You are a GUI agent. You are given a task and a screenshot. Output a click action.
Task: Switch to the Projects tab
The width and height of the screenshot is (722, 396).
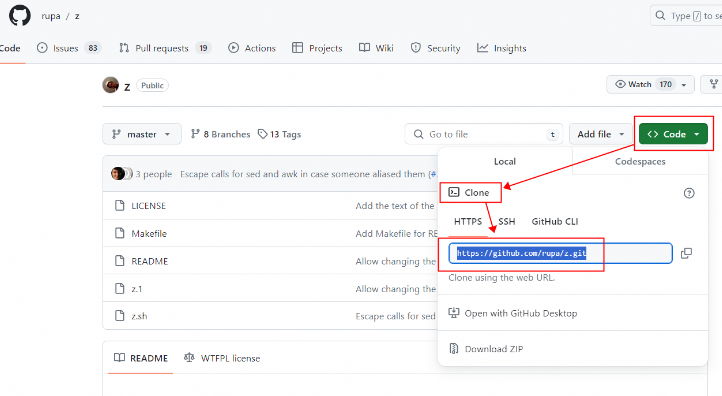pyautogui.click(x=317, y=48)
